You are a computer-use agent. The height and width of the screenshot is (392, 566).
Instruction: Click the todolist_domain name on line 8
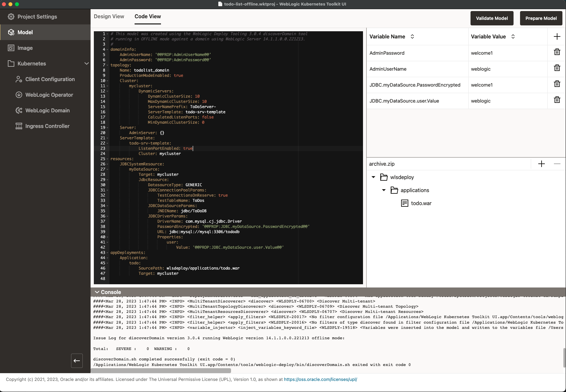click(152, 70)
